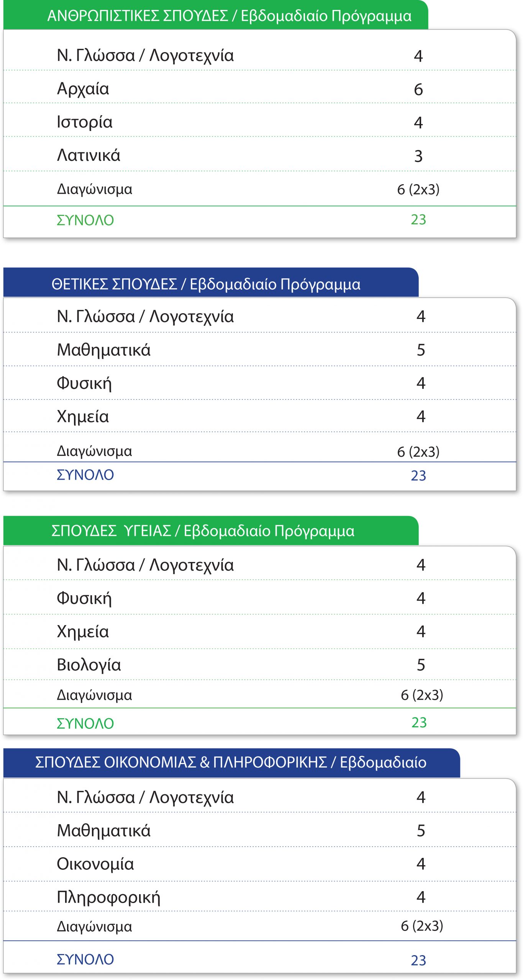The width and height of the screenshot is (523, 980).
Task: Click Μαθηματικά in the ΘΕΤΙΚΕΣ ΣΠΟΥΔΕΣ table
Action: (x=104, y=350)
